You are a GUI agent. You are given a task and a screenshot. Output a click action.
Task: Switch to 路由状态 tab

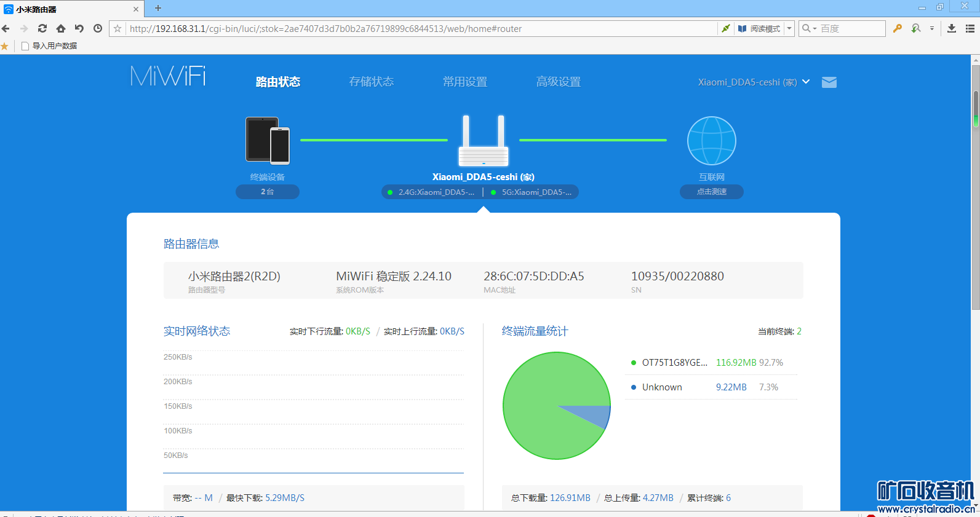click(278, 82)
